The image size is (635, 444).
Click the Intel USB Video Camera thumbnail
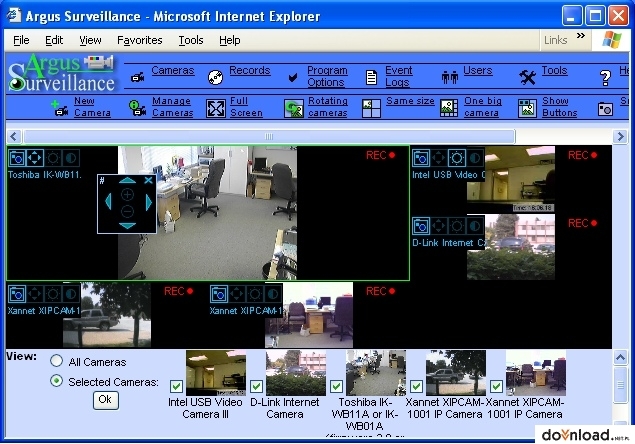215,373
